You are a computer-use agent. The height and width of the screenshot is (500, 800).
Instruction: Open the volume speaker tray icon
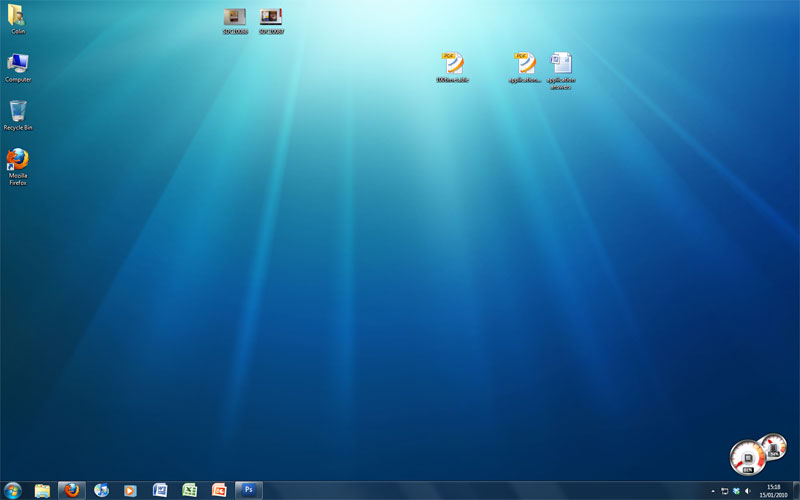click(x=748, y=491)
